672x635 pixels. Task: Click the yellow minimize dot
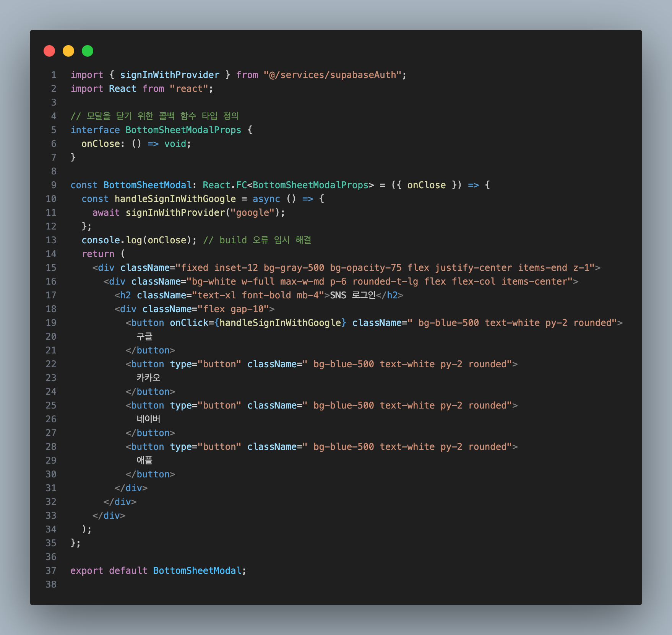[x=68, y=51]
